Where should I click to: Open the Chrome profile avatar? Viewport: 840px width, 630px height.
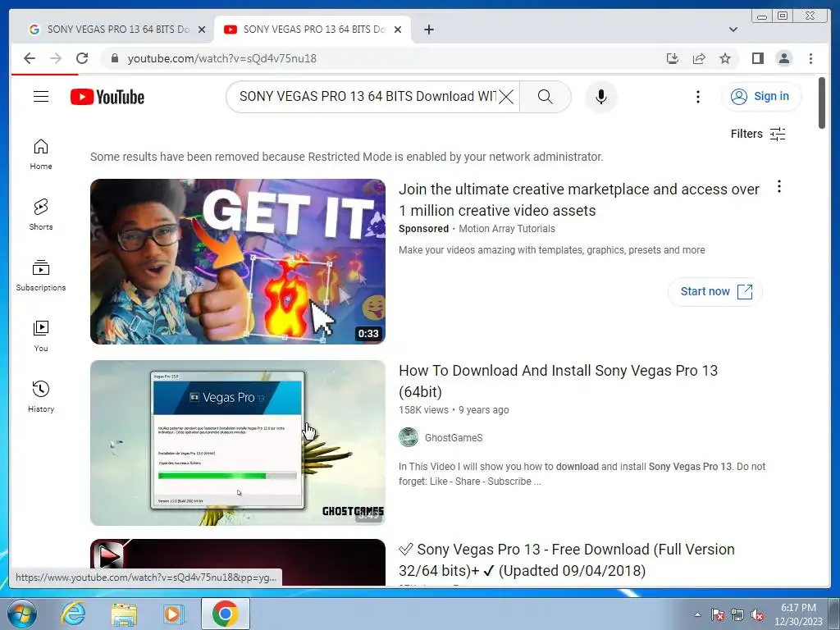(x=783, y=58)
